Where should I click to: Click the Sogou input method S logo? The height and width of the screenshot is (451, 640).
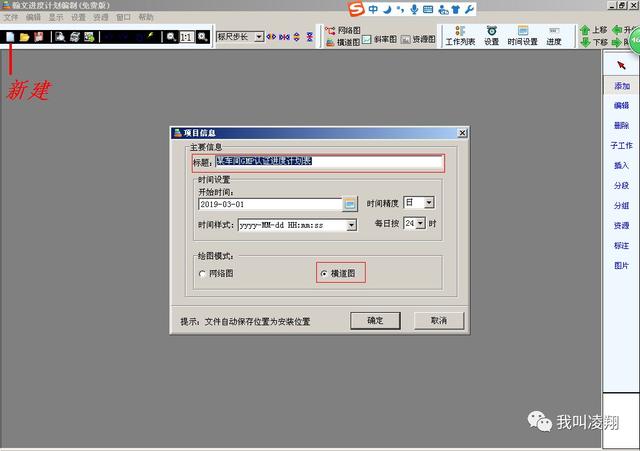point(356,9)
